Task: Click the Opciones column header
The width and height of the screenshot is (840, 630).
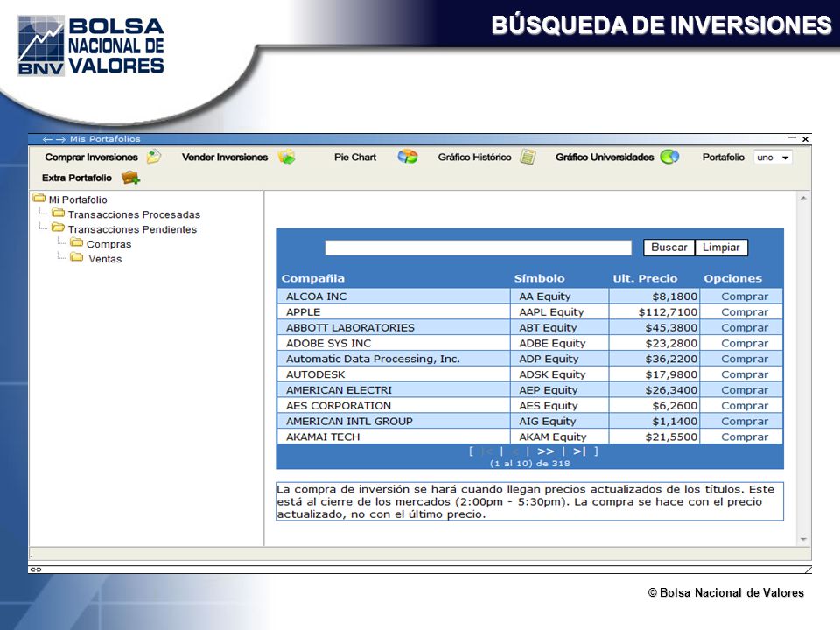Action: [x=733, y=278]
